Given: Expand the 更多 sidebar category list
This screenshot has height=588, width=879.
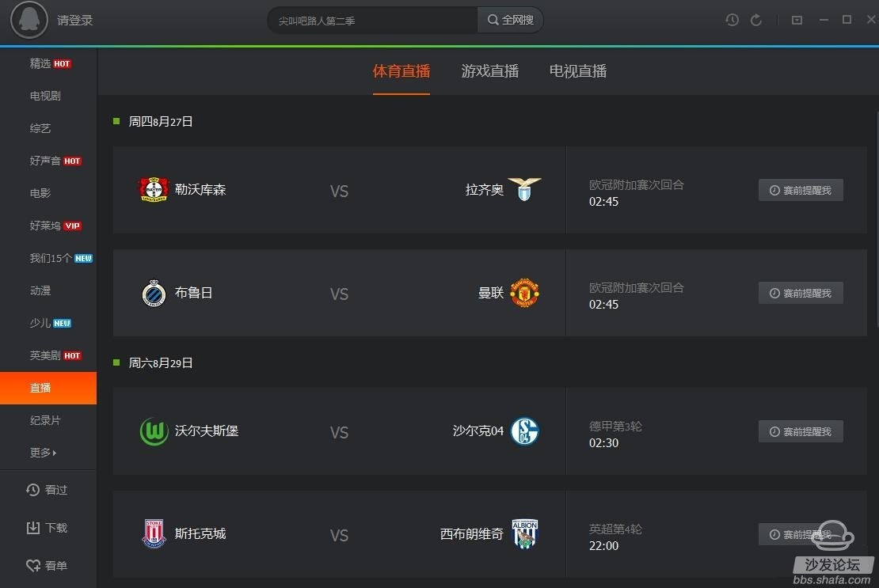Looking at the screenshot, I should tap(44, 453).
